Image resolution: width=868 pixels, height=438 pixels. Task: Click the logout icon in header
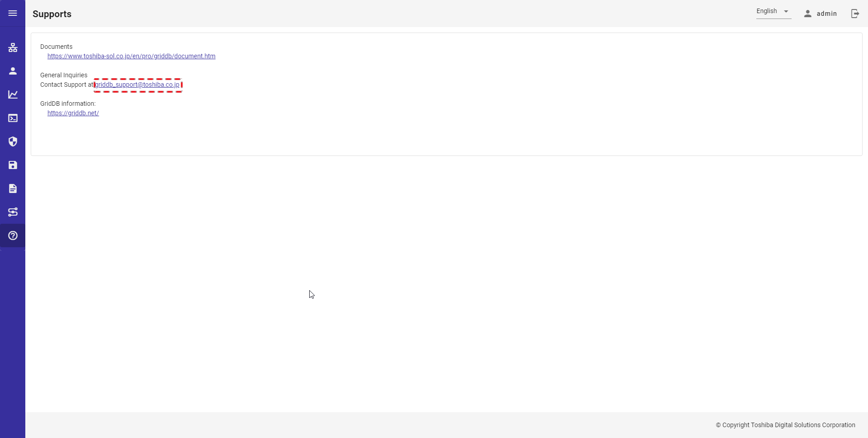click(855, 14)
